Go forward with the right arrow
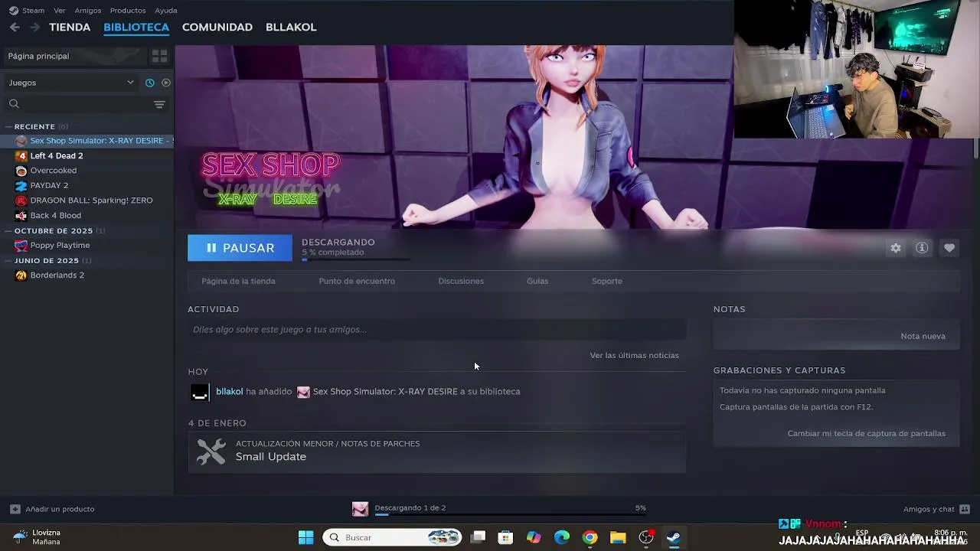Image resolution: width=980 pixels, height=551 pixels. pyautogui.click(x=34, y=27)
